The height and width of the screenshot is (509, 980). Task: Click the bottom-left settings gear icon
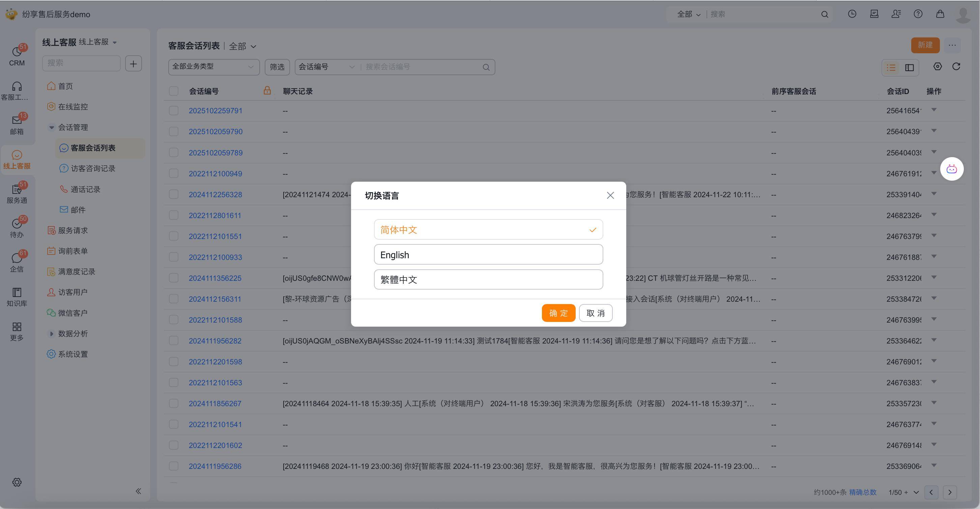(17, 482)
